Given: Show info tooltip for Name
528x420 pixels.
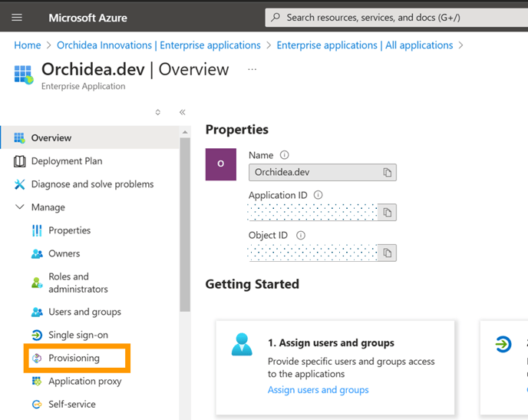Looking at the screenshot, I should point(284,155).
